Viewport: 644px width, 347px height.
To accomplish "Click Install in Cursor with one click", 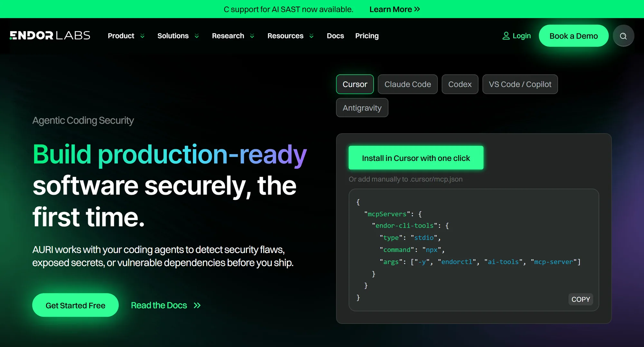I will pos(416,158).
